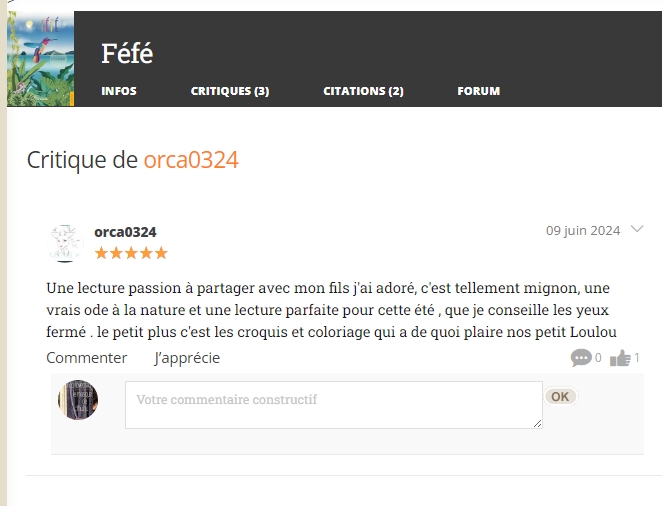Click your own avatar beside comment box
662x506 pixels.
(x=78, y=400)
